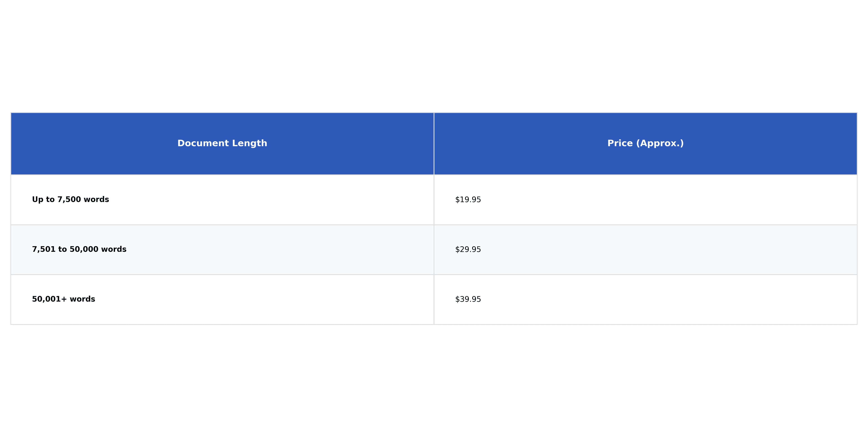868x437 pixels.
Task: Click the word "Length" in the header
Action: coord(250,143)
